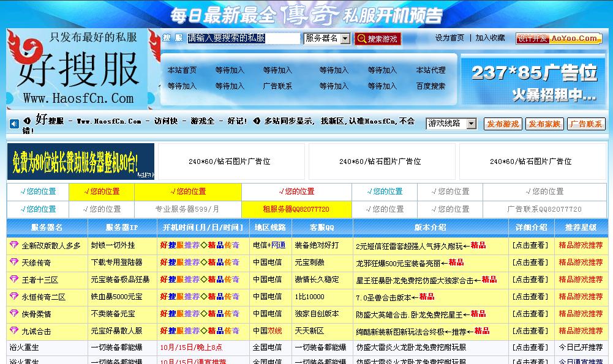613x364 pixels.
Task: Open the 游戏线路 dropdown
Action: [450, 123]
